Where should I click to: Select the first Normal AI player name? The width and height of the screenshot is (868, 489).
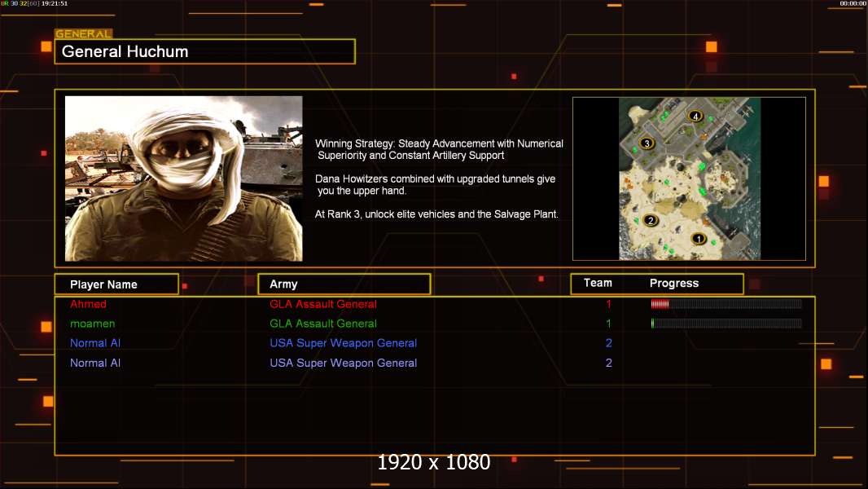point(95,343)
